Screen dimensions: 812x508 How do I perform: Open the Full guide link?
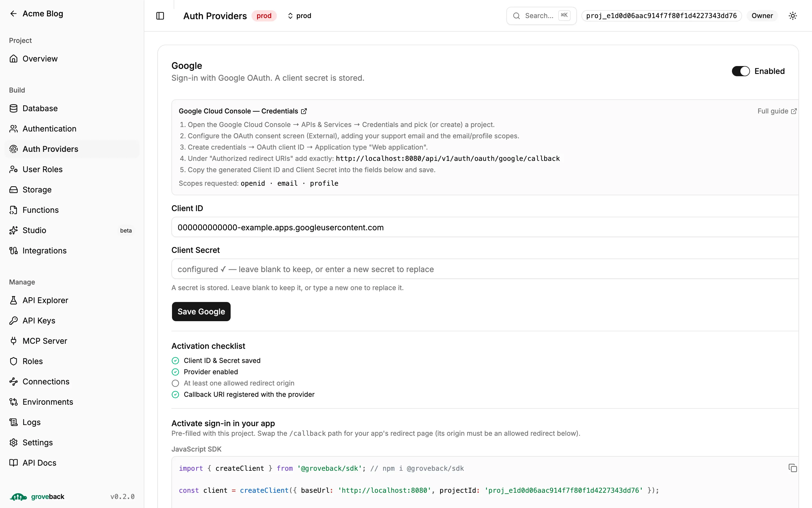(777, 111)
